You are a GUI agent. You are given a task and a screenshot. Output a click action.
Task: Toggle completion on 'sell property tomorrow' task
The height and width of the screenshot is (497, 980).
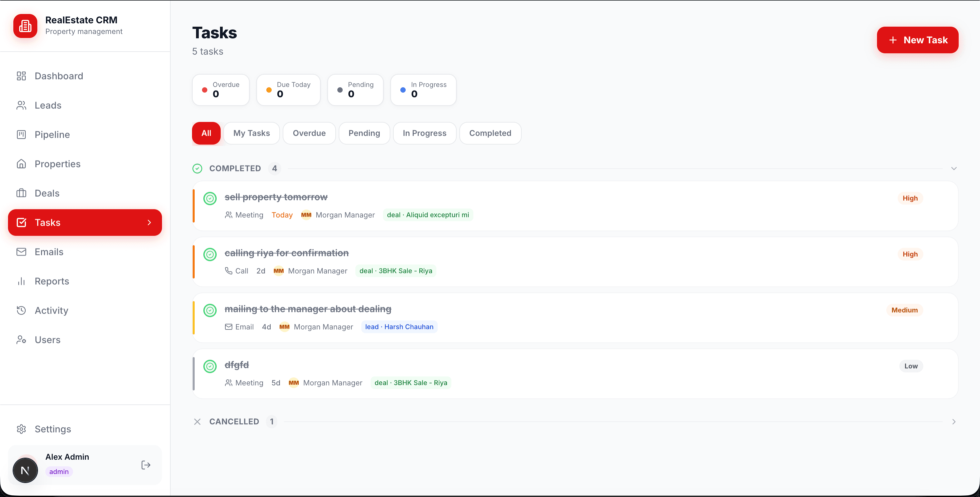point(210,198)
